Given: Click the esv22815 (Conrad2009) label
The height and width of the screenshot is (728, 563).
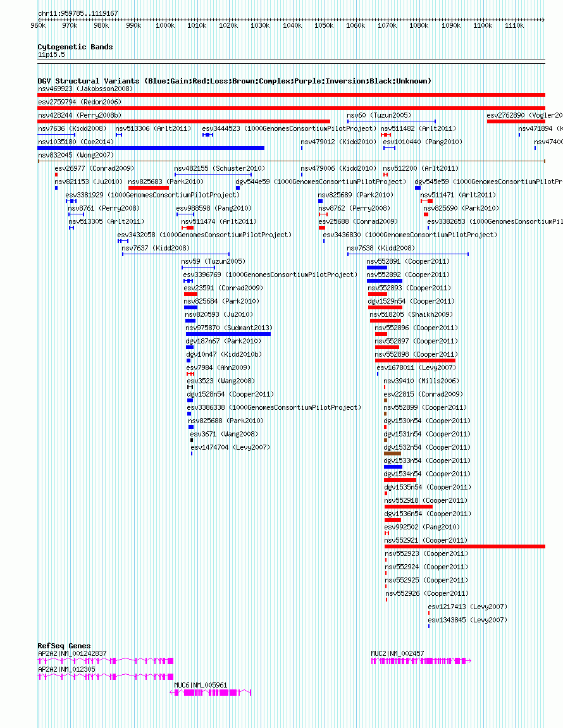Looking at the screenshot, I should pos(423,394).
